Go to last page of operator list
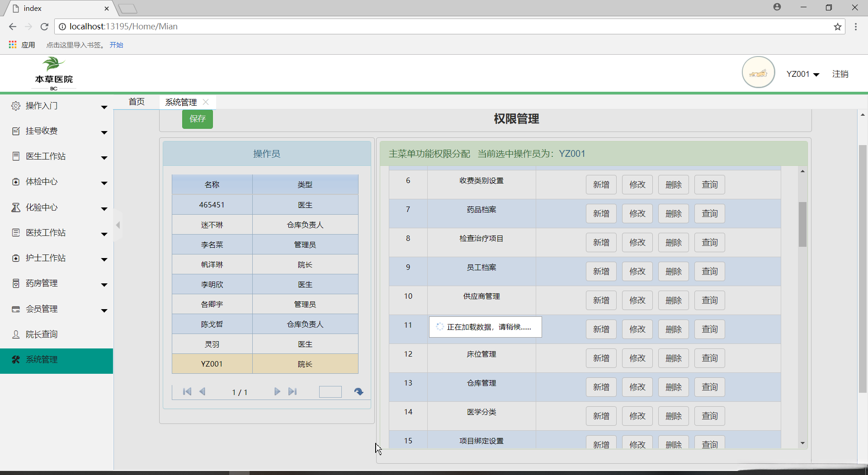868x475 pixels. (x=292, y=392)
